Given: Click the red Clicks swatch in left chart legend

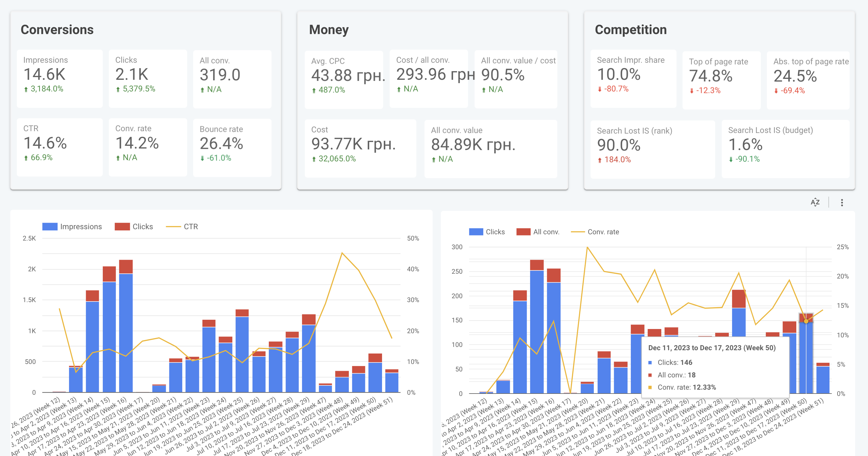Looking at the screenshot, I should pos(122,227).
